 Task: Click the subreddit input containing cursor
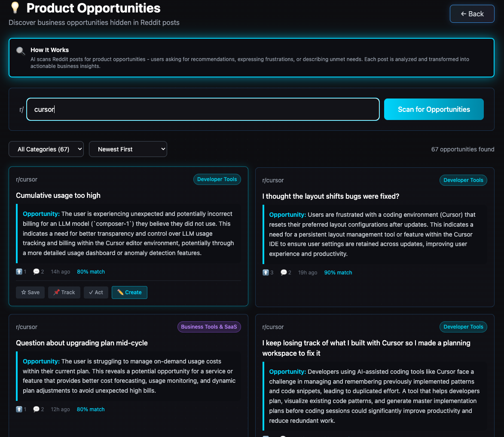click(203, 109)
